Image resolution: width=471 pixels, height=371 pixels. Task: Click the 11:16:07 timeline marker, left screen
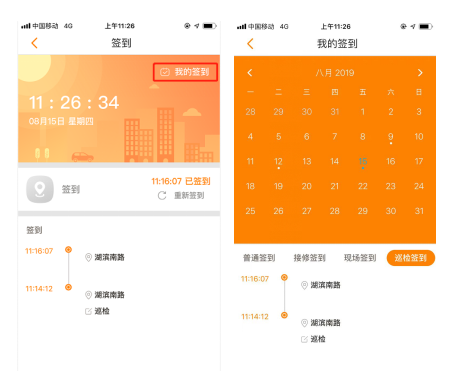click(68, 250)
